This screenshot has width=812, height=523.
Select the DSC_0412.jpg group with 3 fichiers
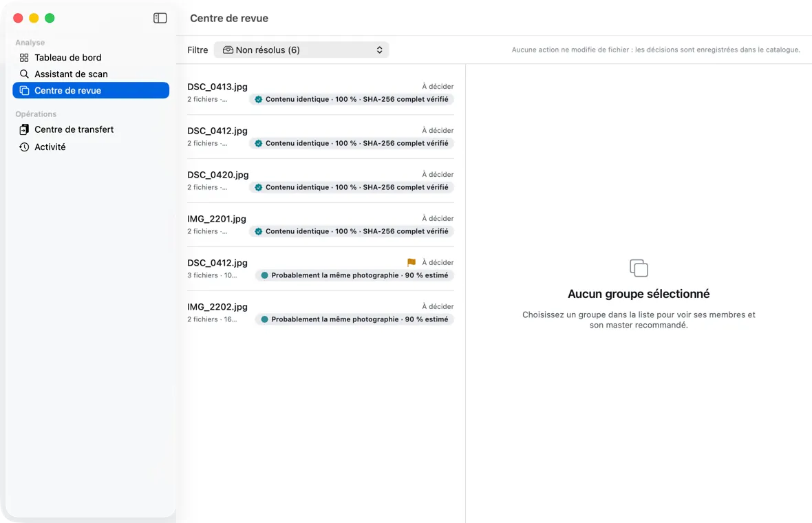(321, 269)
